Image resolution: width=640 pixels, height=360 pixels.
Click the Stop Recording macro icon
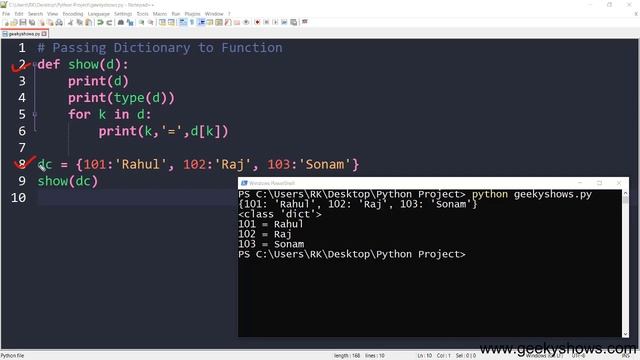click(x=267, y=22)
